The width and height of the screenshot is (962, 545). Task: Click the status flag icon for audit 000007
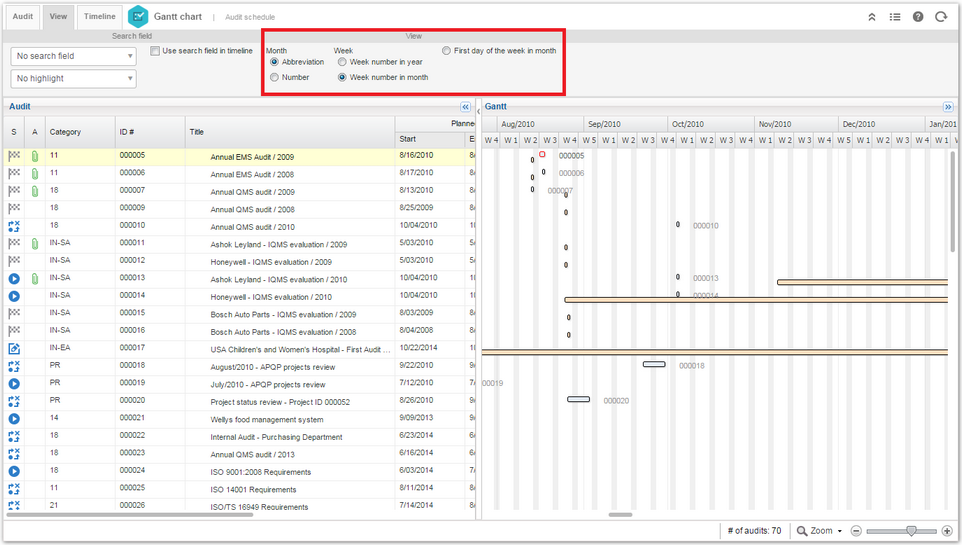(x=14, y=191)
